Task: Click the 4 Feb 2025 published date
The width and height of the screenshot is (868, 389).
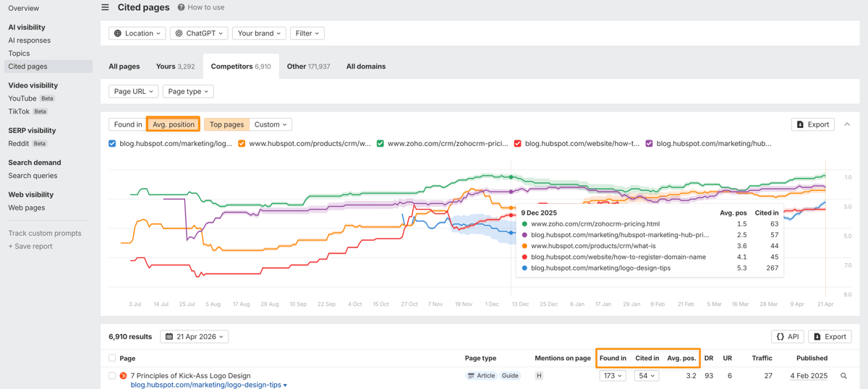Action: tap(809, 376)
